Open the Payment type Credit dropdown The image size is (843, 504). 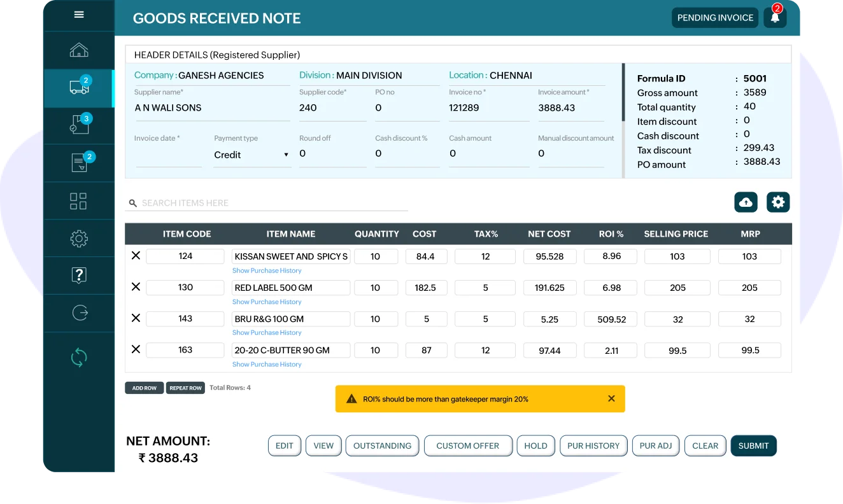pos(251,155)
